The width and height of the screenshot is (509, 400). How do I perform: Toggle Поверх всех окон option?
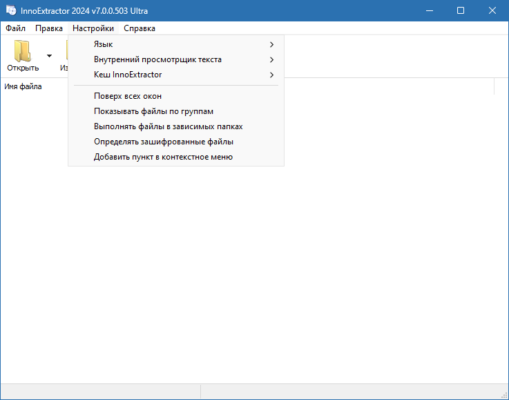coord(176,96)
